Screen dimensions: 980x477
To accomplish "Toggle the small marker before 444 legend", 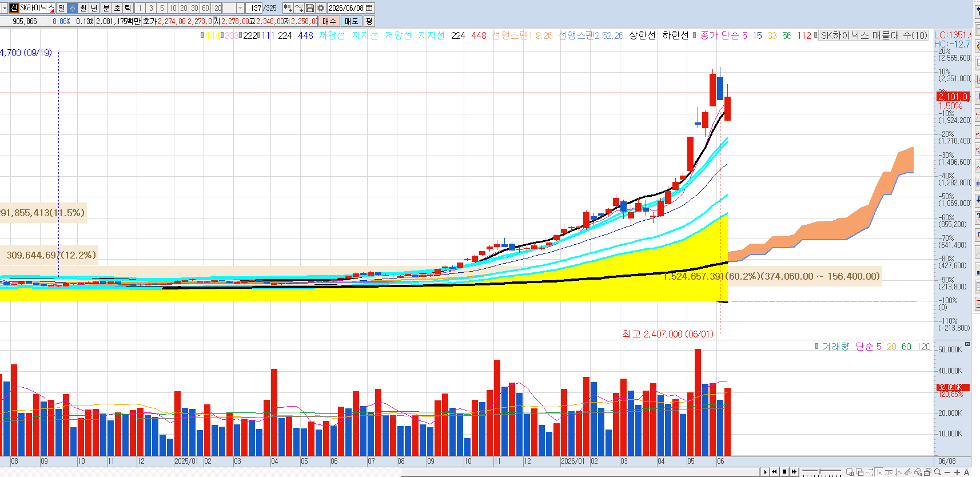I will [x=202, y=35].
